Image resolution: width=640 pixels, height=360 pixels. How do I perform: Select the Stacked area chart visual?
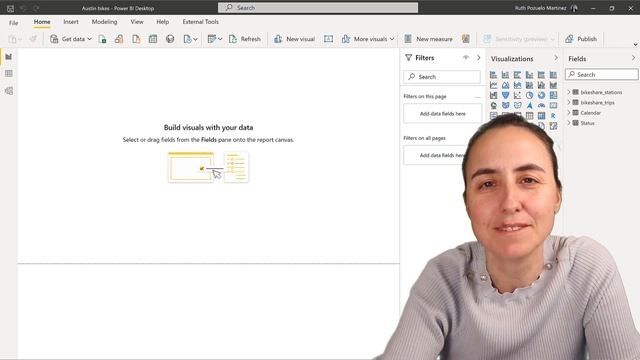[518, 85]
